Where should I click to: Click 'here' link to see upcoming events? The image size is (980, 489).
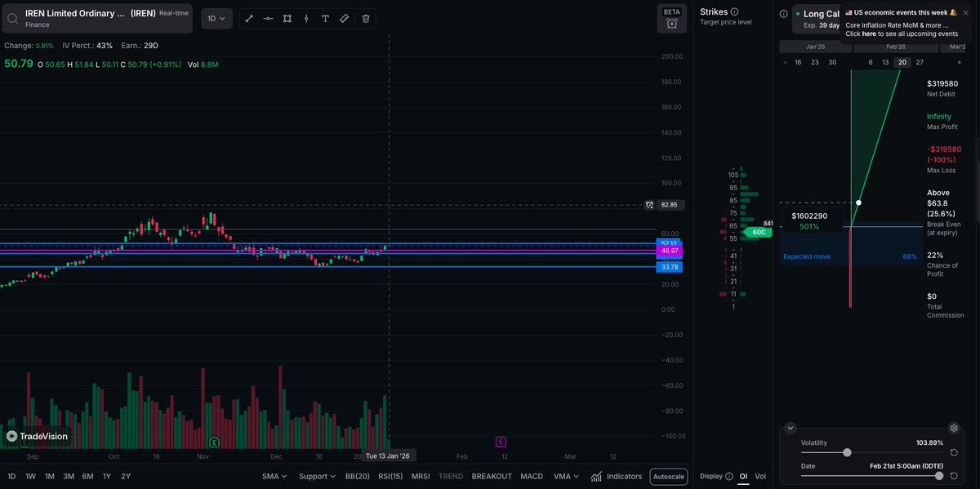[x=869, y=33]
